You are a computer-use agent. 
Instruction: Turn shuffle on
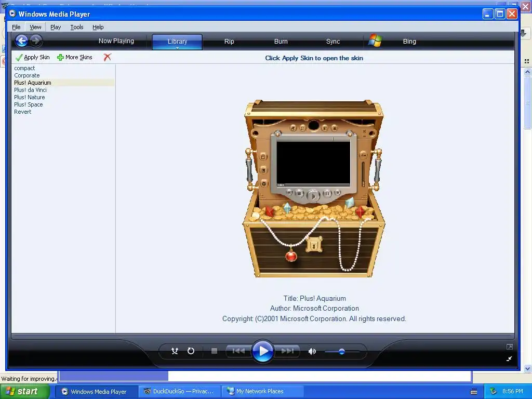tap(175, 351)
